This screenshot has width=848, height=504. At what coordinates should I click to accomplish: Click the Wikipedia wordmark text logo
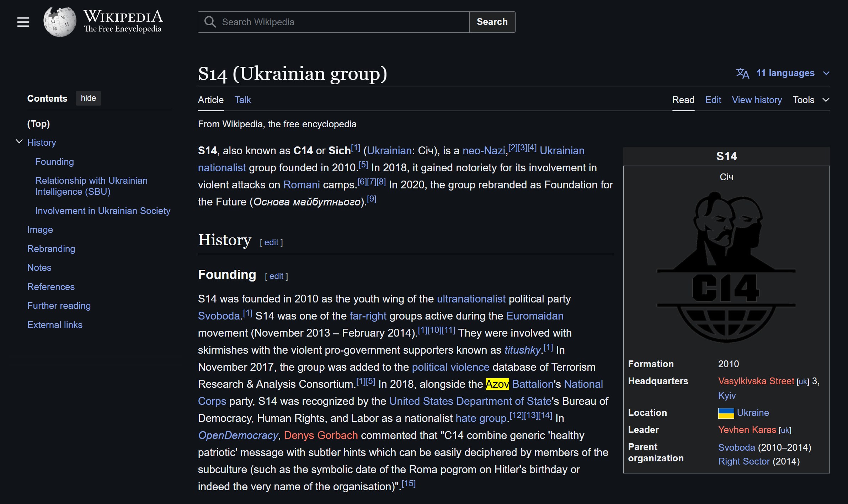click(123, 21)
